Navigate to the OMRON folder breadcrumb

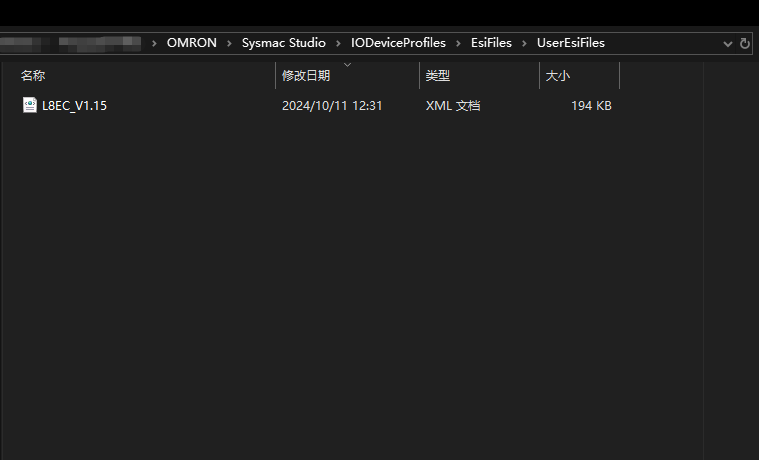tap(191, 43)
